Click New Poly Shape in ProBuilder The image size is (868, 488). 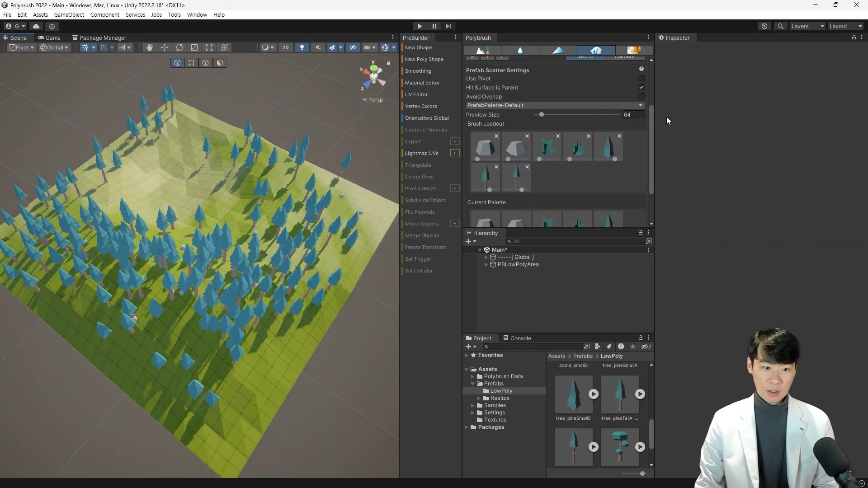(x=424, y=59)
